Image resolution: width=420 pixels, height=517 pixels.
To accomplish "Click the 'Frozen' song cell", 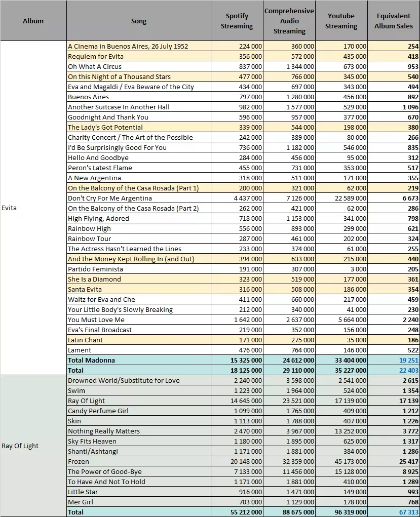I will point(139,462).
